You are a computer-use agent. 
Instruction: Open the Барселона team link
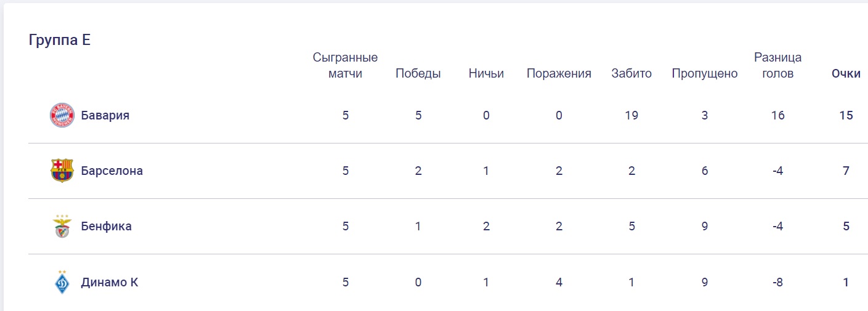(112, 171)
